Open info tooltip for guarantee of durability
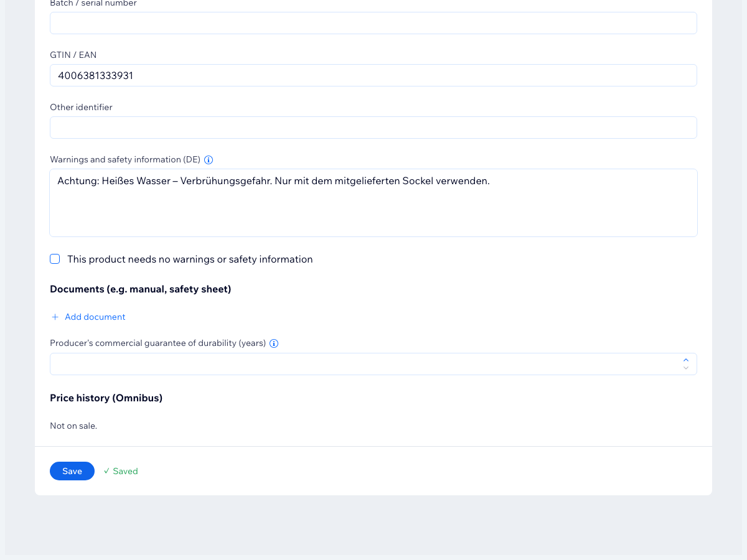 click(x=274, y=343)
